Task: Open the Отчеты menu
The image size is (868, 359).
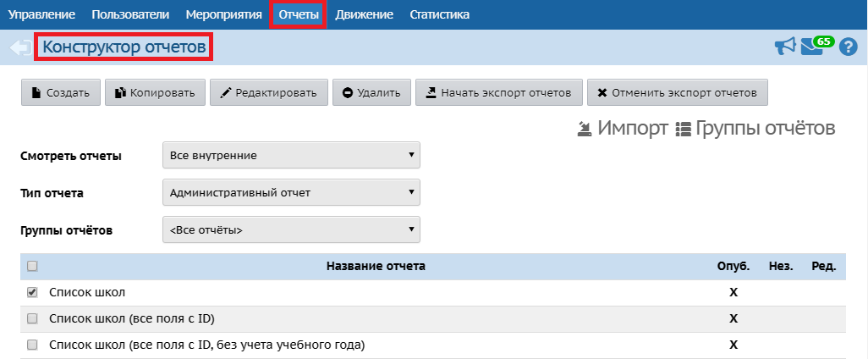Action: coord(299,14)
